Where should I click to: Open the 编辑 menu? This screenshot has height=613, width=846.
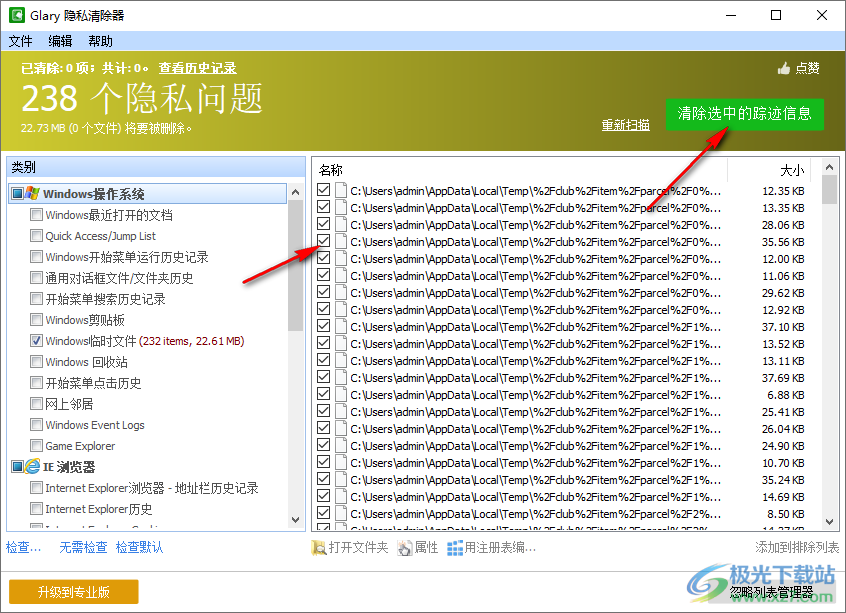(x=60, y=41)
